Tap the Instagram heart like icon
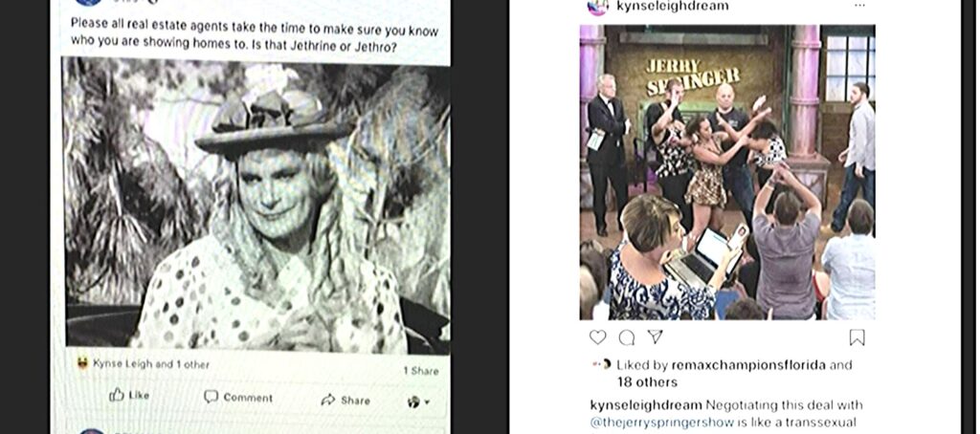980x434 pixels. point(597,337)
